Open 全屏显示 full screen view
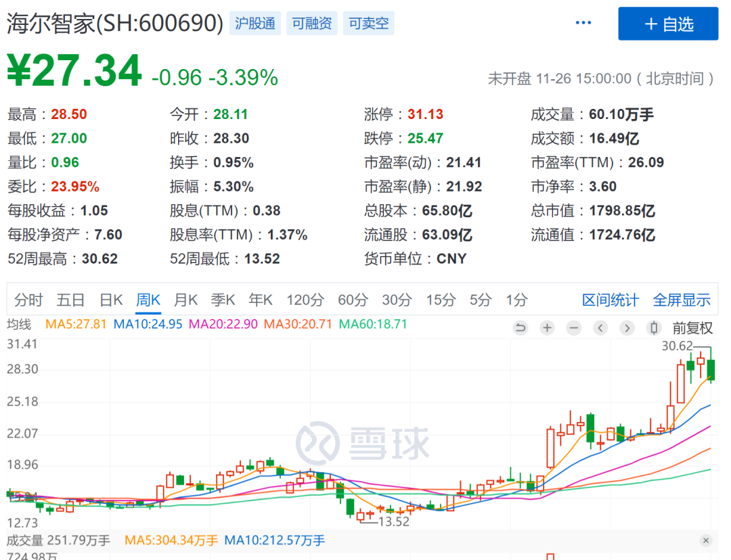This screenshot has height=560, width=731. pos(682,300)
